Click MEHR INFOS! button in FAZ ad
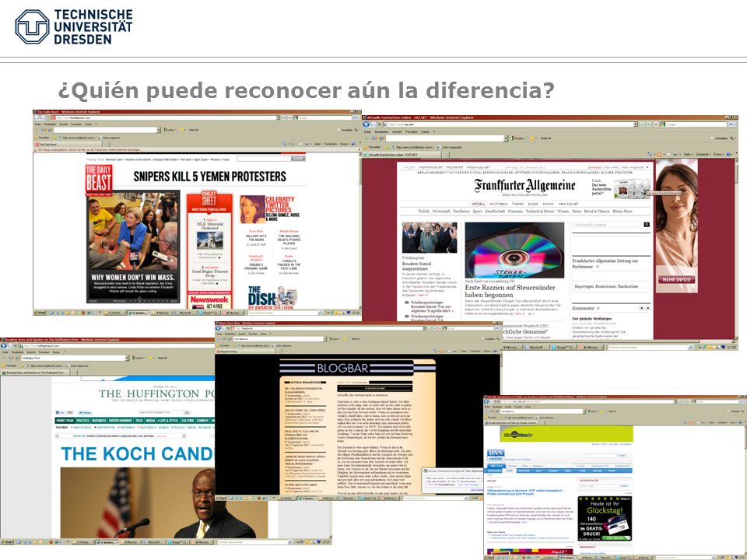The width and height of the screenshot is (747, 560). pyautogui.click(x=676, y=279)
